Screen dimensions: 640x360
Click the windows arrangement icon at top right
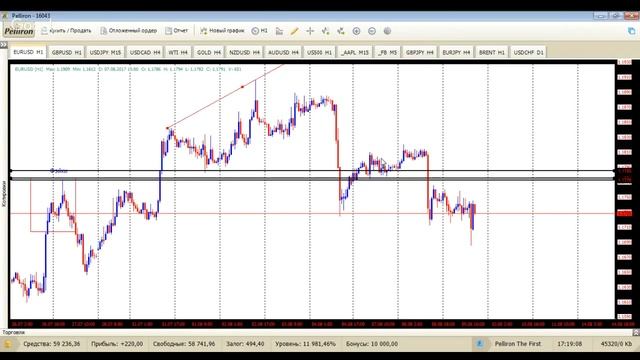(x=631, y=31)
